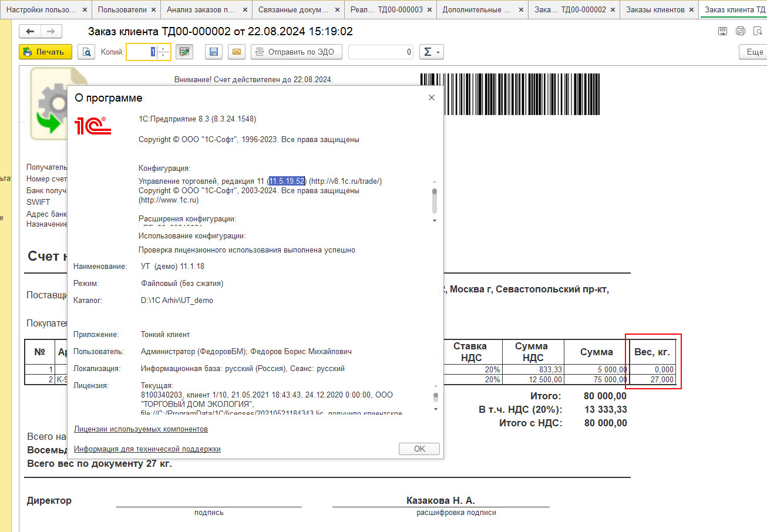Viewport: 767px width, 532px height.
Task: Toggle the edit mode pencil icon in the toolbar
Action: pyautogui.click(x=184, y=52)
